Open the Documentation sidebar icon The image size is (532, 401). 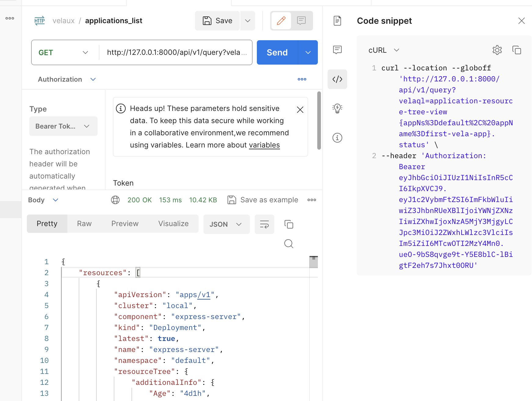coord(337,21)
